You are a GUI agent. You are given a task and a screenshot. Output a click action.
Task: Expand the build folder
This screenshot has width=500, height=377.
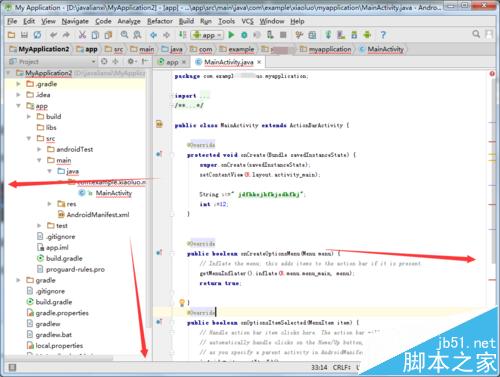pyautogui.click(x=29, y=117)
